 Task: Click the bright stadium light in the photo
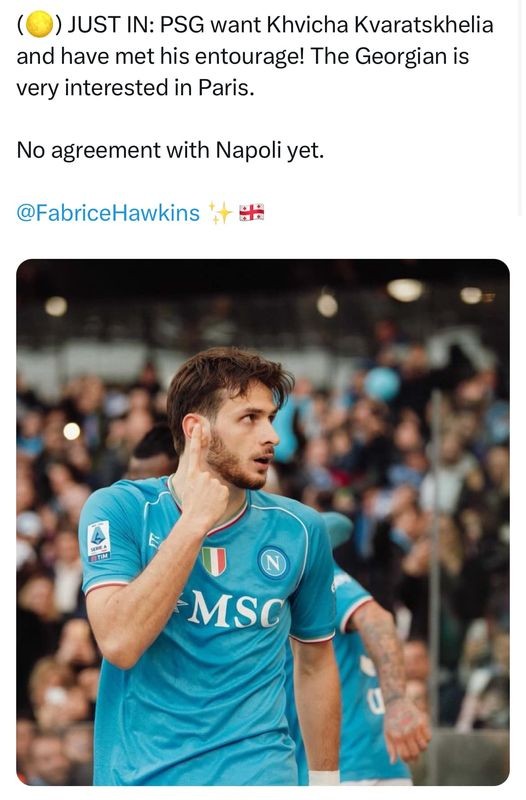405,289
